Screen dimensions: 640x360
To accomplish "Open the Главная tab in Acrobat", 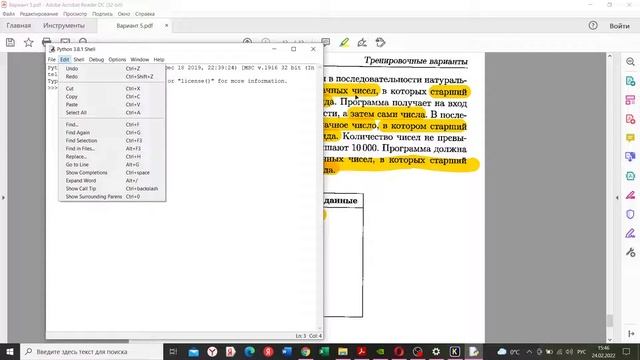I will (x=19, y=26).
